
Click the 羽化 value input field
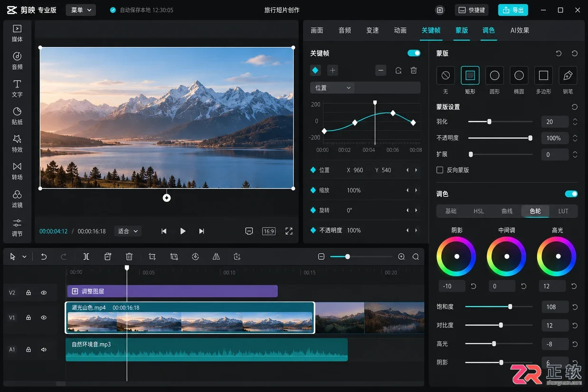(x=555, y=122)
